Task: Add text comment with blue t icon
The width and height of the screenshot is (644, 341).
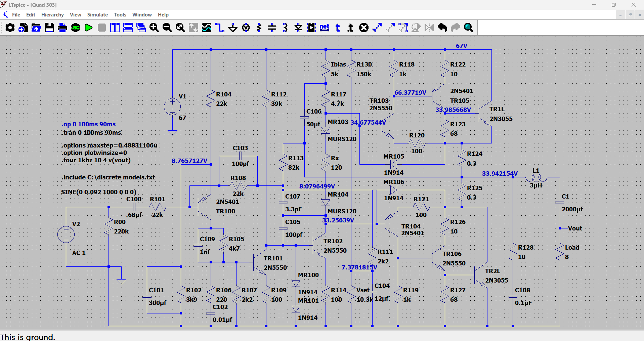Action: pyautogui.click(x=338, y=28)
